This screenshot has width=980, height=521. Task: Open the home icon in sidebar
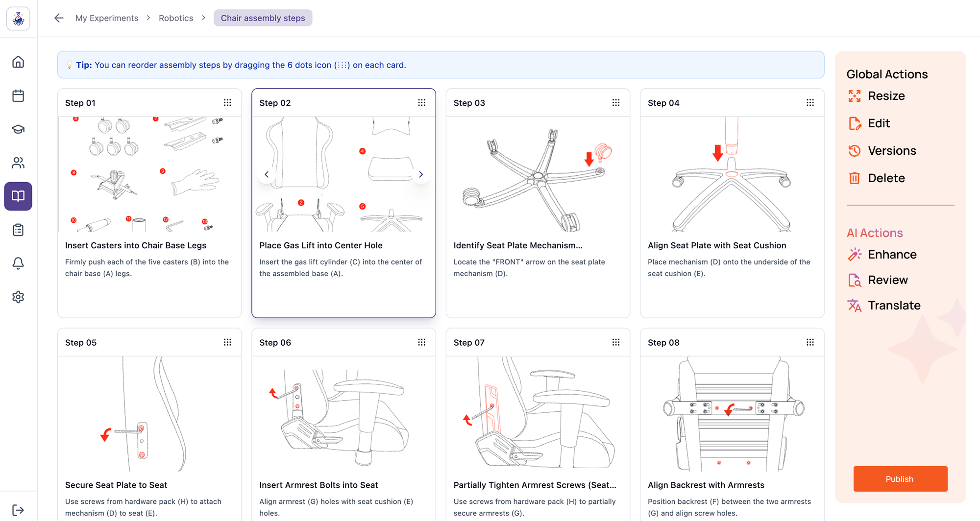click(x=18, y=62)
